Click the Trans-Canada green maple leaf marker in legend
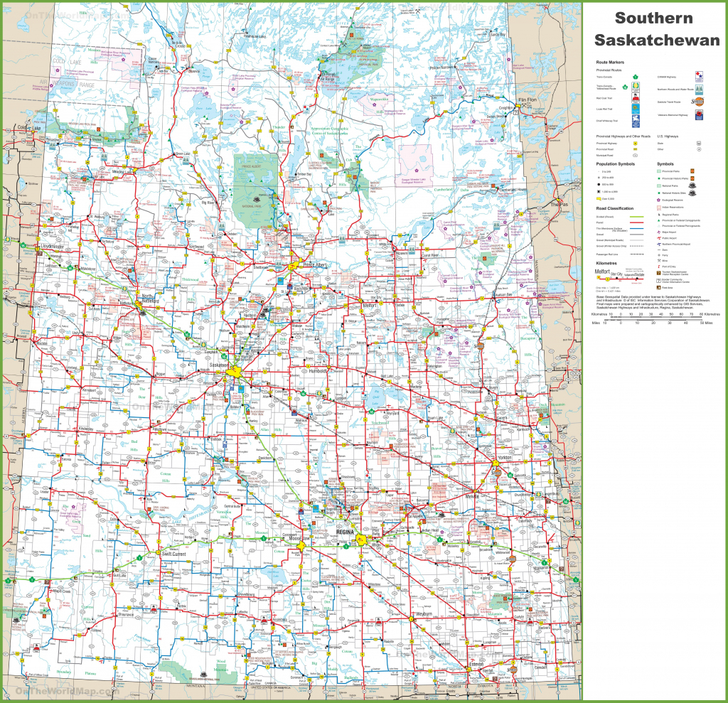 tap(635, 75)
